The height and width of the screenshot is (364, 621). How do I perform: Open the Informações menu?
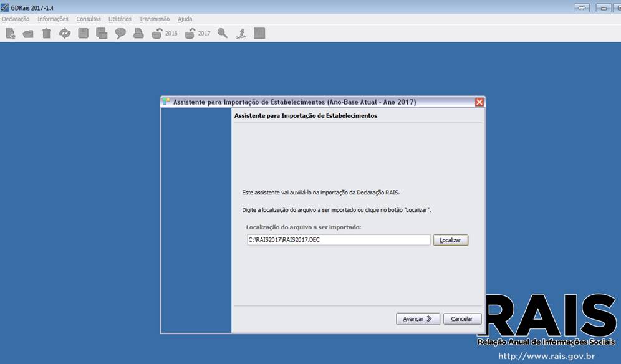[x=52, y=19]
